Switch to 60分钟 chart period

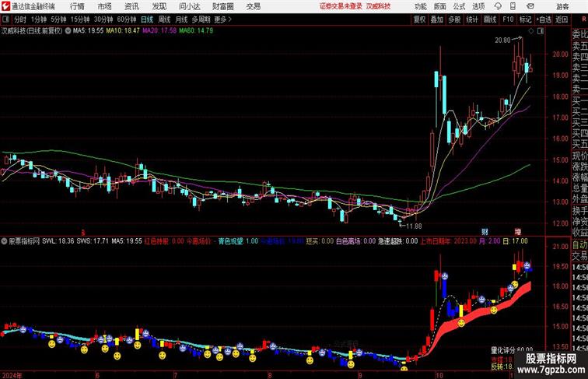click(x=127, y=19)
